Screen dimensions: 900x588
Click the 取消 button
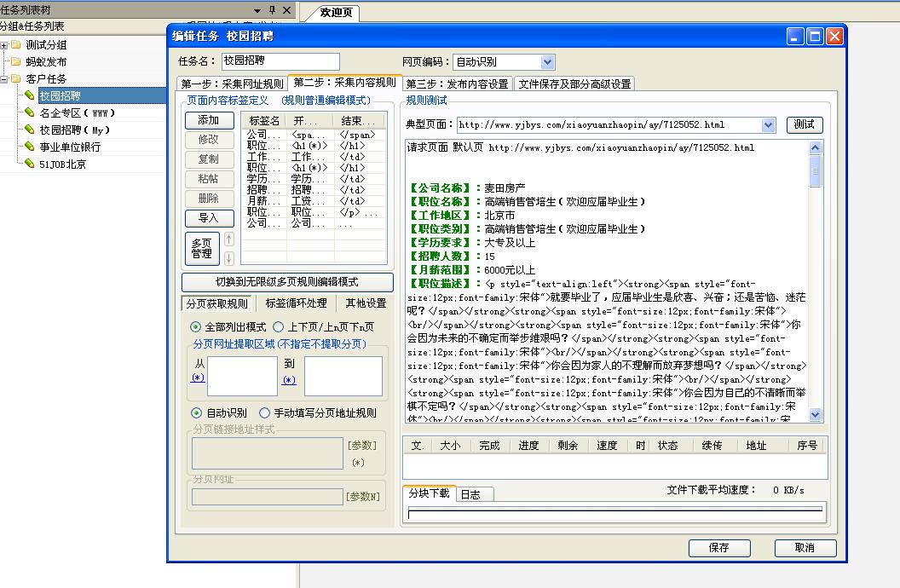pyautogui.click(x=805, y=548)
